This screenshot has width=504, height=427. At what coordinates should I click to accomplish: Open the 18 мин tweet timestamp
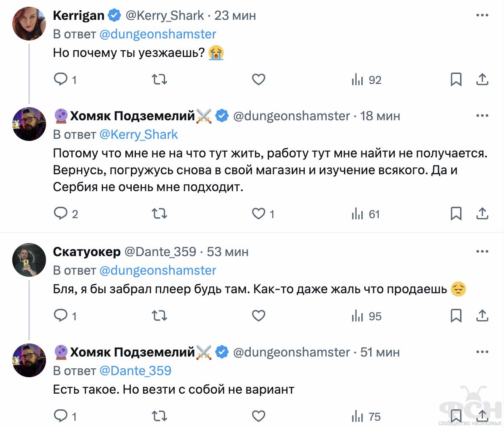tap(380, 116)
